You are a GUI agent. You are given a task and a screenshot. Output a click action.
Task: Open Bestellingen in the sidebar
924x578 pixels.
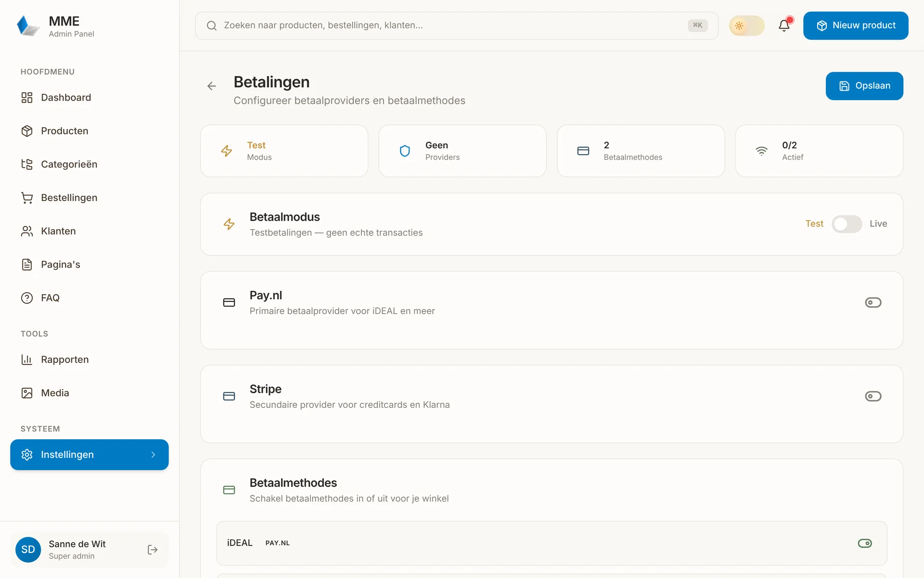(90, 198)
